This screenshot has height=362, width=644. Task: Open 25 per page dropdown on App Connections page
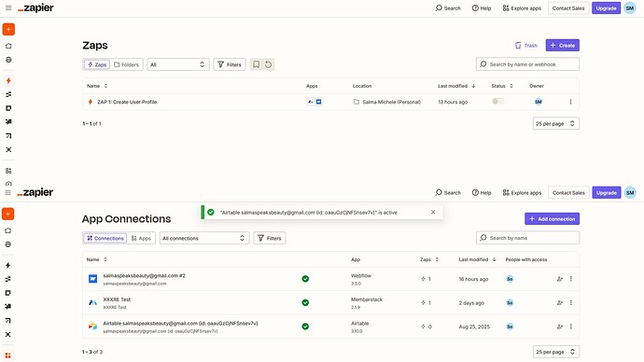pos(555,352)
